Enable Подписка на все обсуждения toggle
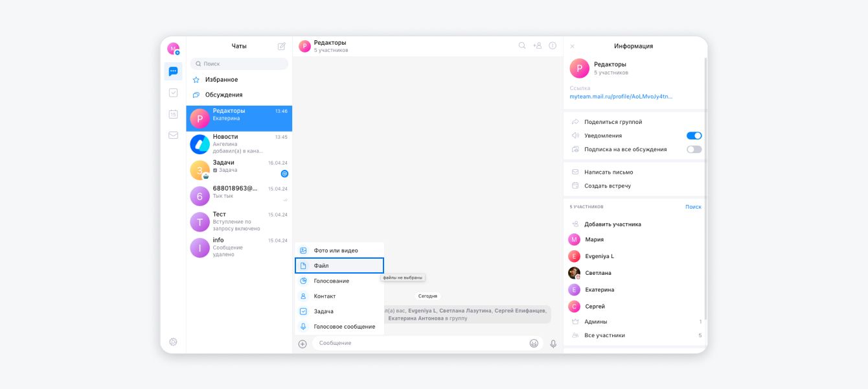The image size is (868, 389). pyautogui.click(x=694, y=149)
